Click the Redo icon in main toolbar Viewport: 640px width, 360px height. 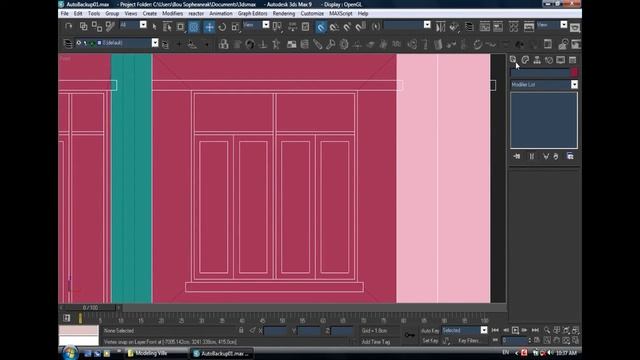69,27
